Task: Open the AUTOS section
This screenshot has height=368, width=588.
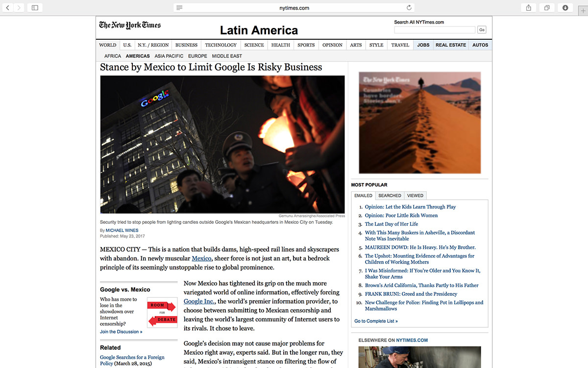Action: pyautogui.click(x=480, y=45)
